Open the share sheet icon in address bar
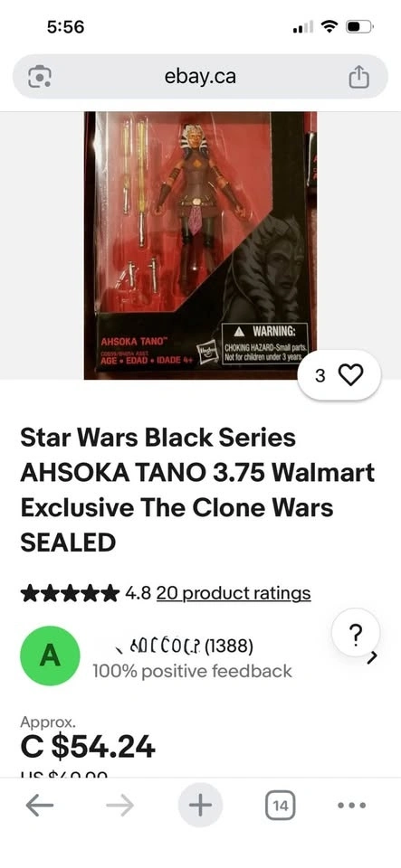Viewport: 401px width, 868px height. 358,76
